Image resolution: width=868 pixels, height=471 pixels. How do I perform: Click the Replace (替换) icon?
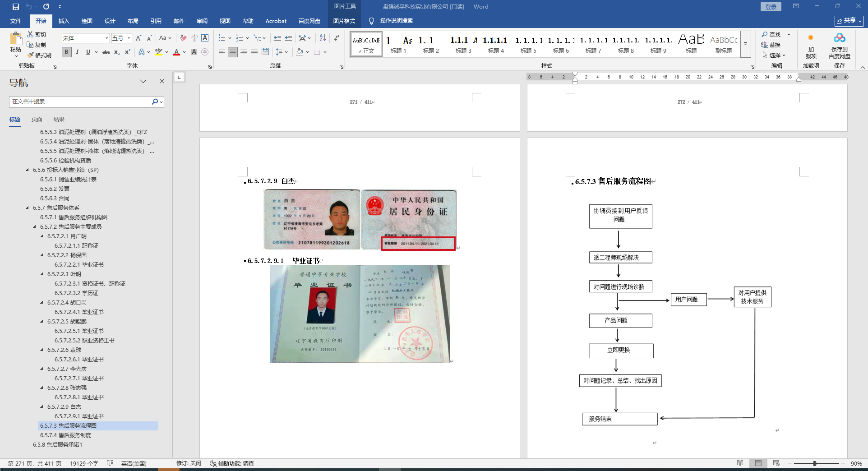click(765, 45)
